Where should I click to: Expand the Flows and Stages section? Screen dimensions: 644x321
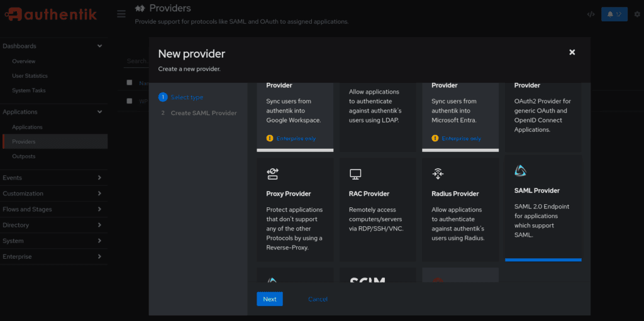point(54,209)
